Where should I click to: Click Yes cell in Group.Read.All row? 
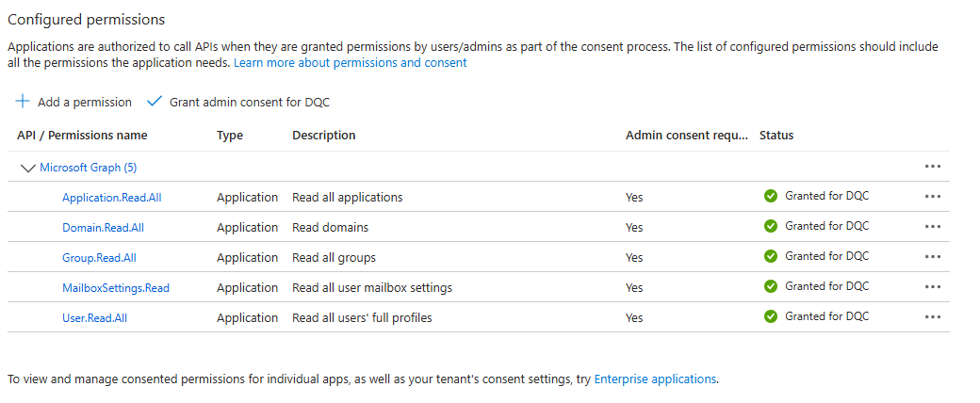coord(634,257)
